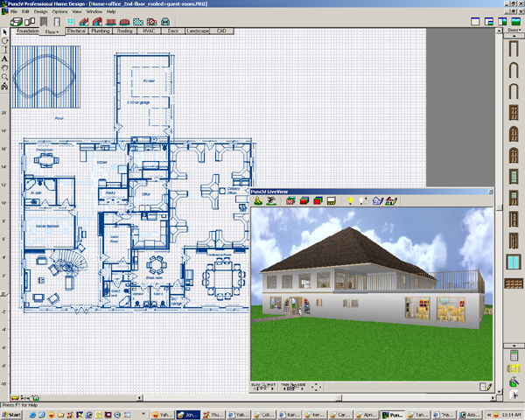Select the arrow pointer tool
The height and width of the screenshot is (420, 525).
coord(4,32)
